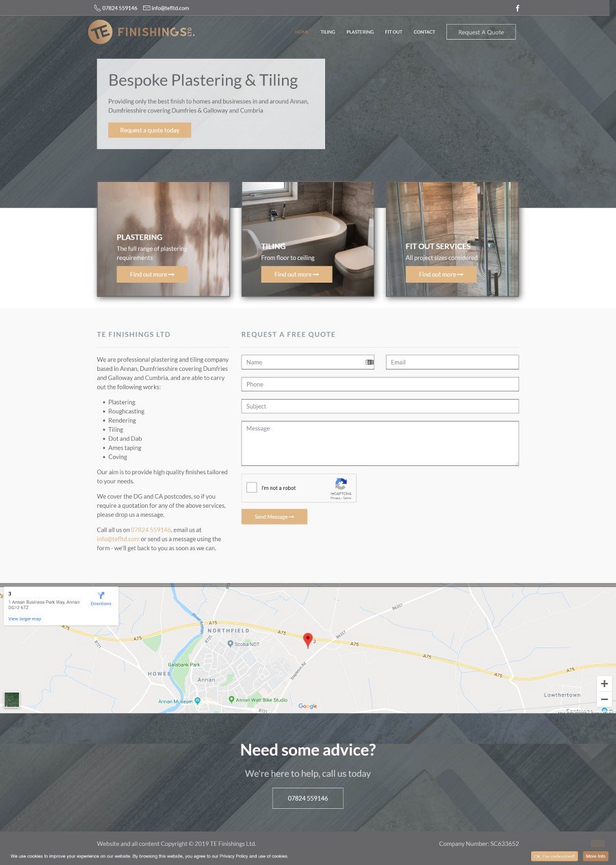This screenshot has width=616, height=865.
Task: Click the Facebook icon in top bar
Action: [x=517, y=8]
